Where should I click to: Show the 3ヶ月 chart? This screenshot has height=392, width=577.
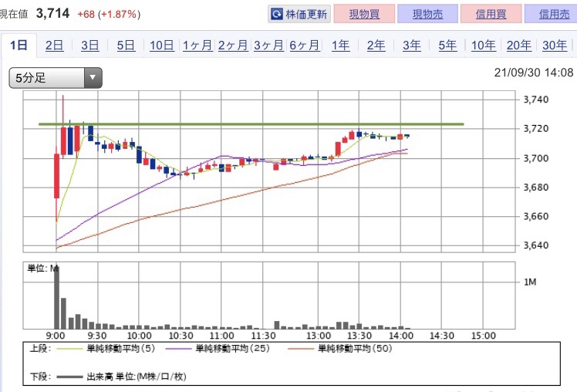click(269, 46)
